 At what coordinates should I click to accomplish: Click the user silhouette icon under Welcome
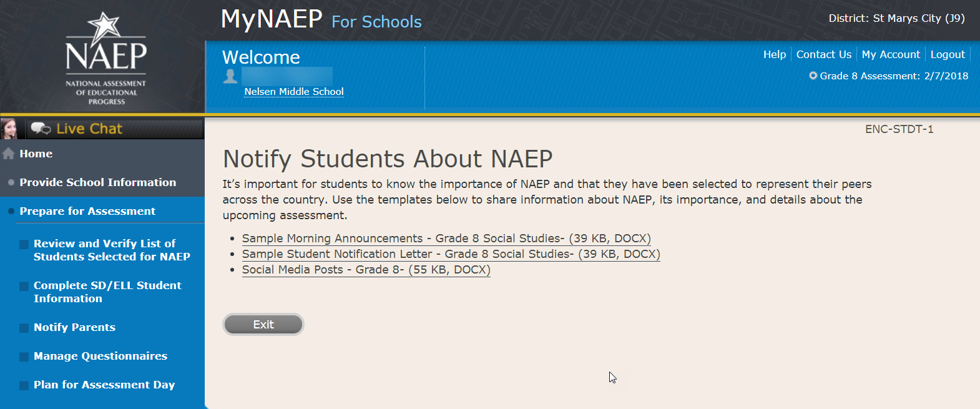click(x=230, y=76)
